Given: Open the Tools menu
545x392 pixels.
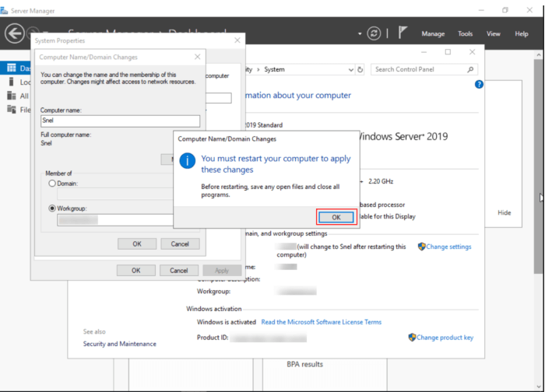Looking at the screenshot, I should tap(465, 33).
